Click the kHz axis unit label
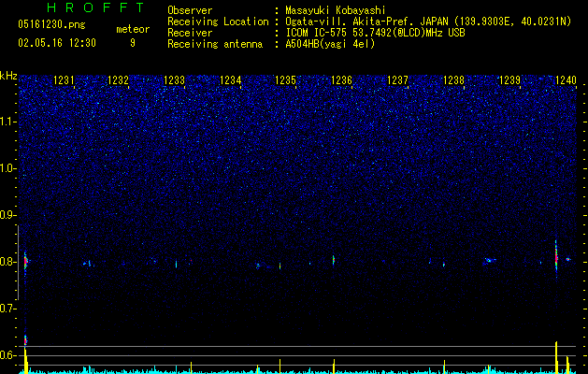Viewport: 588px width, 374px height. point(8,76)
